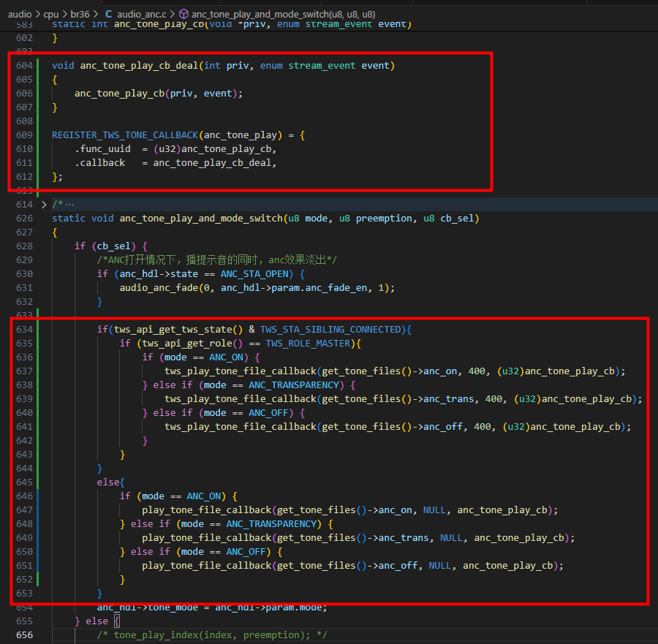The height and width of the screenshot is (644, 658).
Task: Click line number 604 in the gutter
Action: coord(24,66)
